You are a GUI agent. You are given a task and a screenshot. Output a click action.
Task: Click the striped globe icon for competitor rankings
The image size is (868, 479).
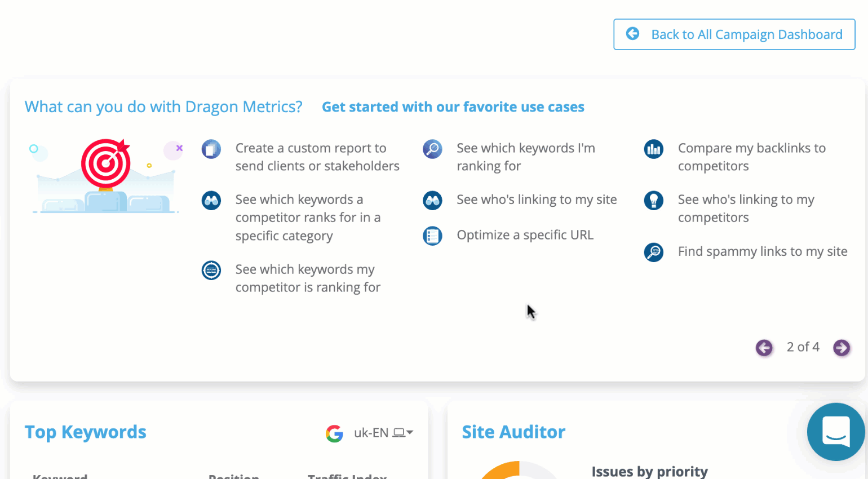211,270
